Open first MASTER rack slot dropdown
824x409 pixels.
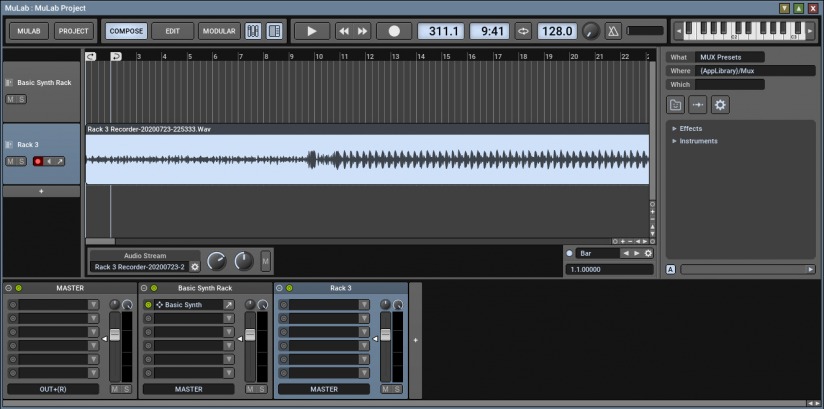93,305
